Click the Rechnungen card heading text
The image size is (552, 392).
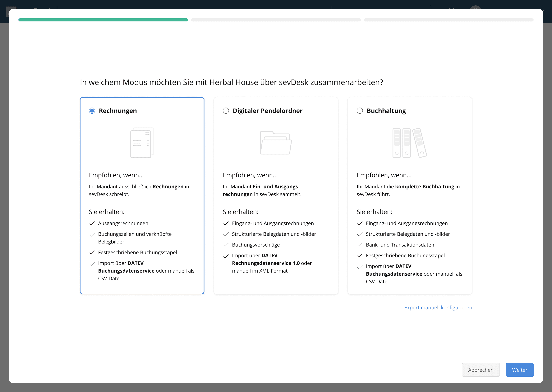118,111
